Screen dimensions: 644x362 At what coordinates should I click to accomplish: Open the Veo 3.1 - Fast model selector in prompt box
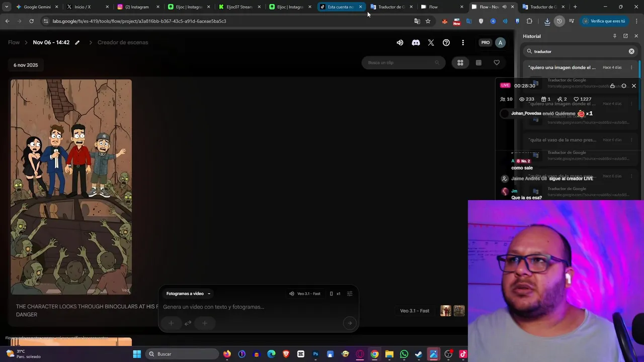tap(305, 294)
